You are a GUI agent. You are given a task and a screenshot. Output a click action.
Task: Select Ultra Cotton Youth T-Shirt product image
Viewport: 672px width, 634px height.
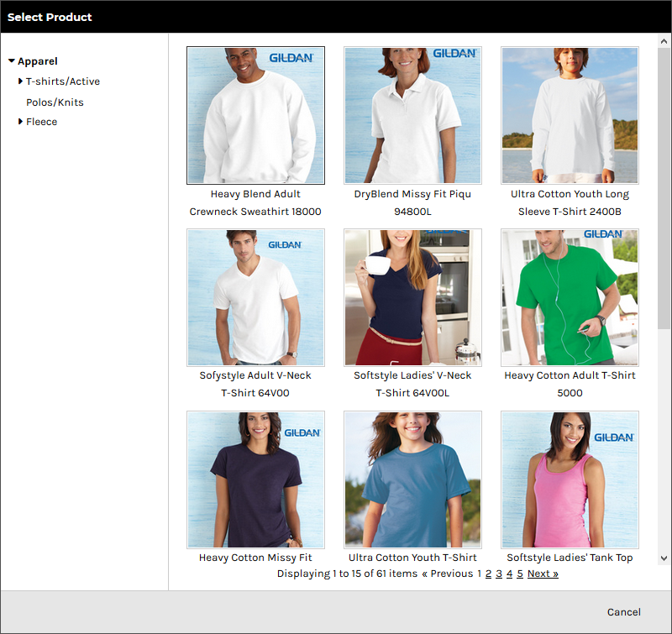tap(412, 479)
